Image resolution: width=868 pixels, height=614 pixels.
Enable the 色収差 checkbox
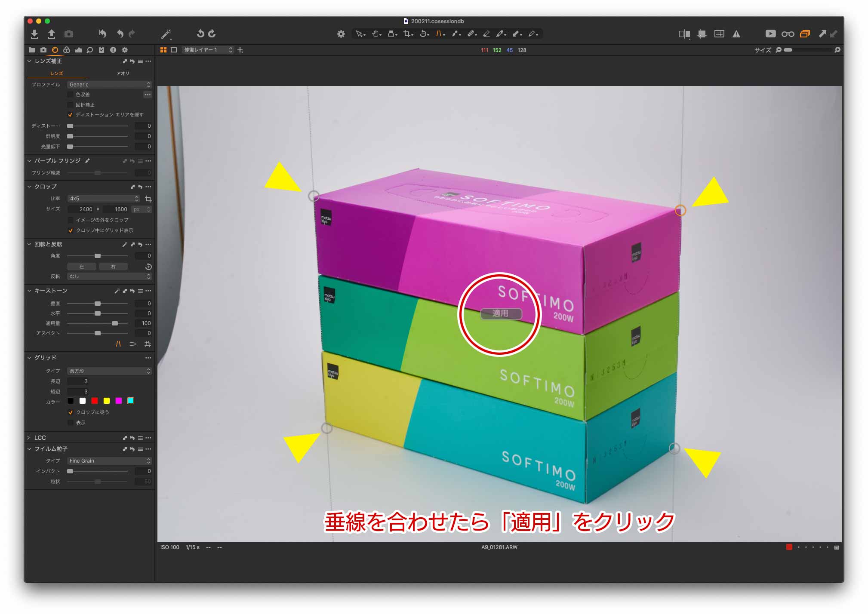coord(71,95)
